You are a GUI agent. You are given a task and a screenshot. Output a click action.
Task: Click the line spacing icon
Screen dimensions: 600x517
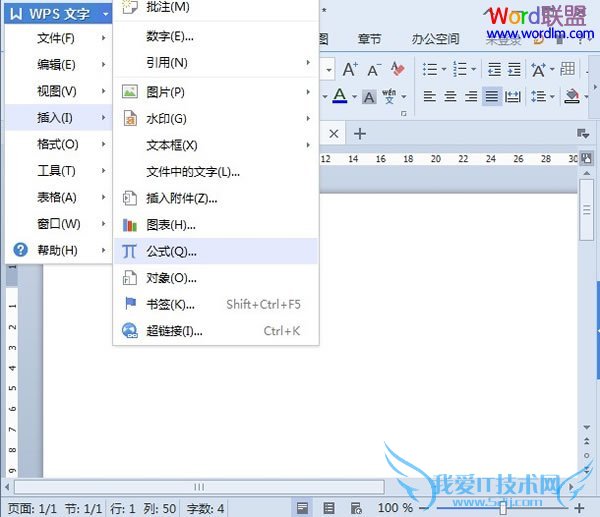click(x=538, y=96)
